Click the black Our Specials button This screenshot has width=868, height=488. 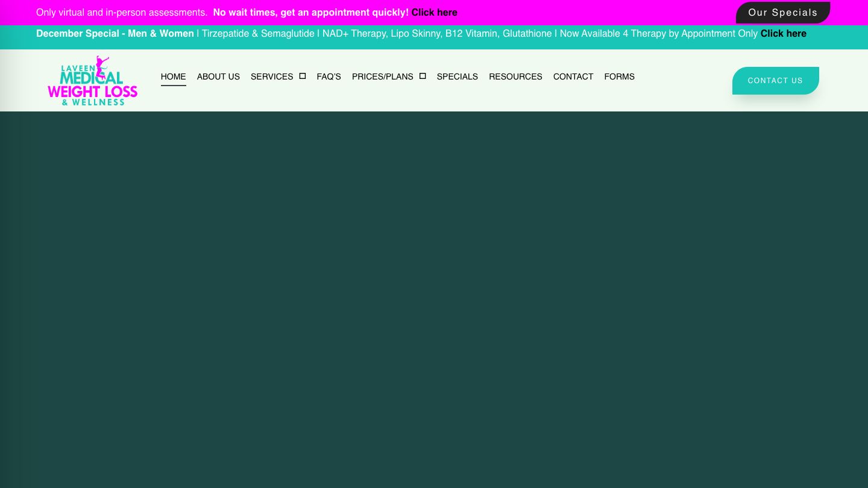click(782, 13)
